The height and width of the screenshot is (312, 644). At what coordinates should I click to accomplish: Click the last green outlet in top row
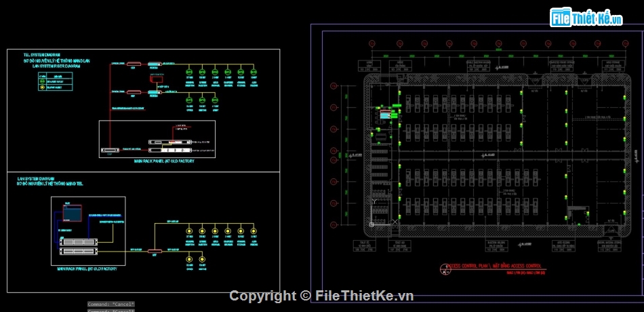tap(254, 71)
